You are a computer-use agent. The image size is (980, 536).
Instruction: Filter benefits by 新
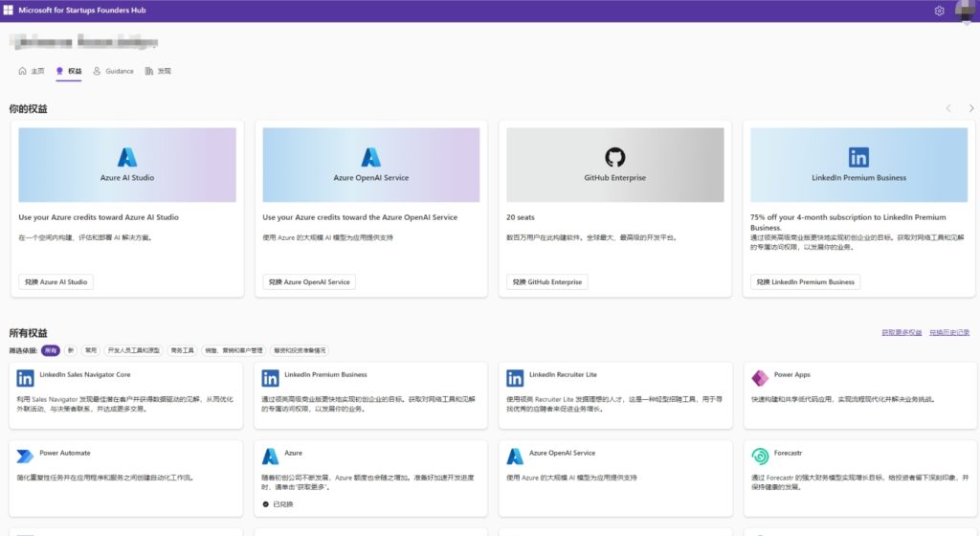click(x=71, y=350)
